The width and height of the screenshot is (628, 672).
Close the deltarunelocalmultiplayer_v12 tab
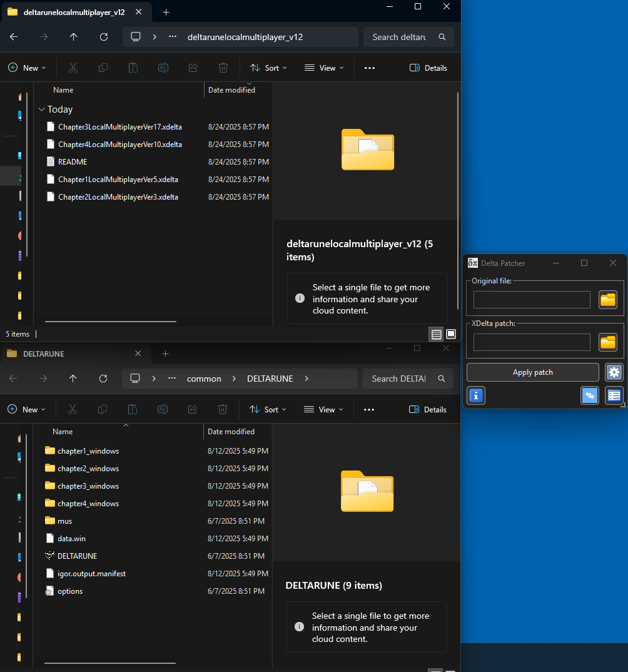pyautogui.click(x=138, y=12)
